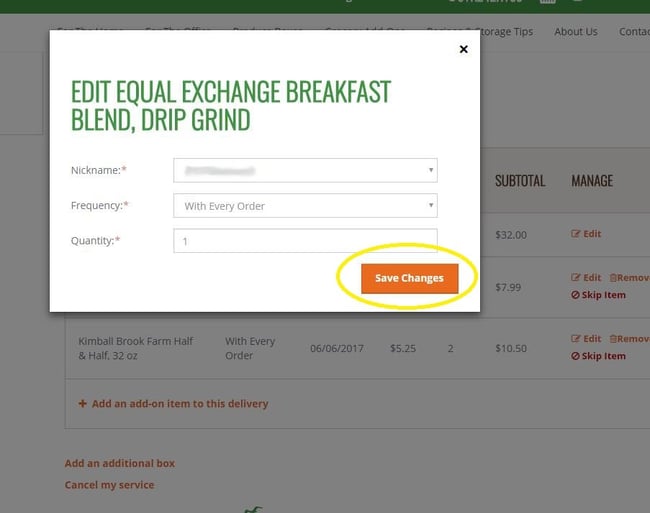Click the Quantity input field
Image resolution: width=650 pixels, height=513 pixels.
(x=305, y=241)
